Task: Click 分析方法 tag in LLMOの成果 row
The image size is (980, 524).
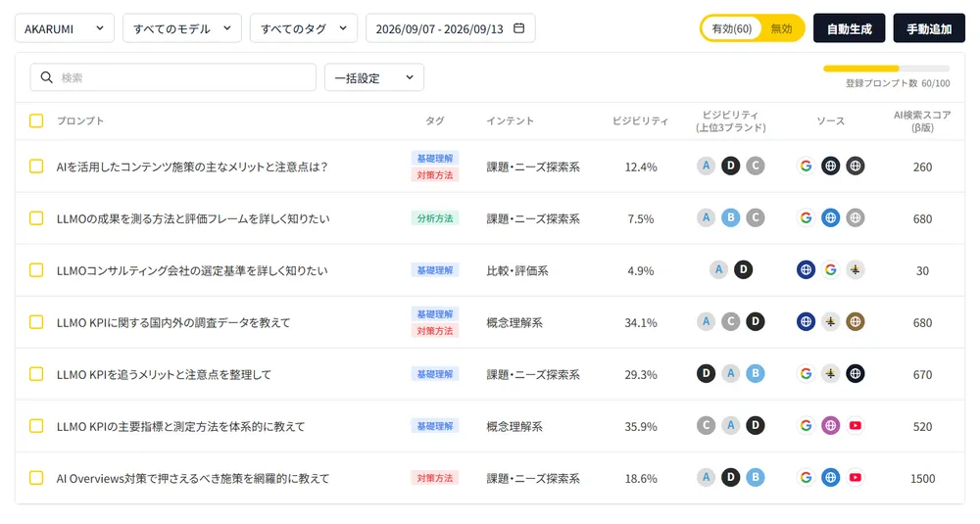Action: tap(435, 218)
